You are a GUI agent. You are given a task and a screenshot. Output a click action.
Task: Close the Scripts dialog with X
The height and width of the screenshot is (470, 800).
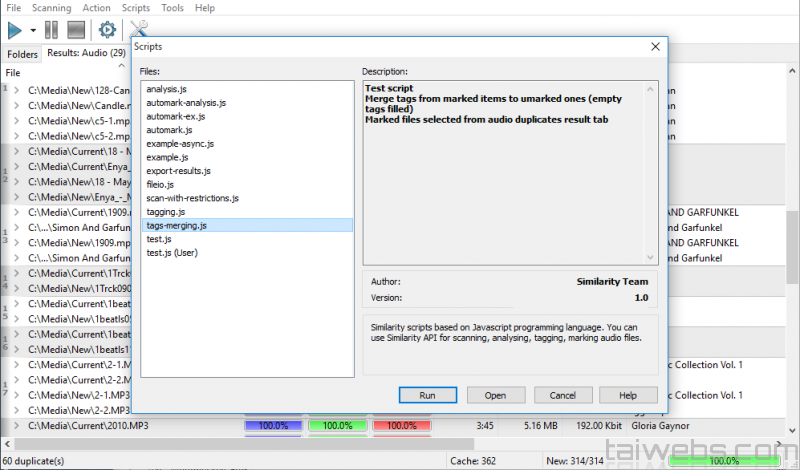tap(656, 47)
